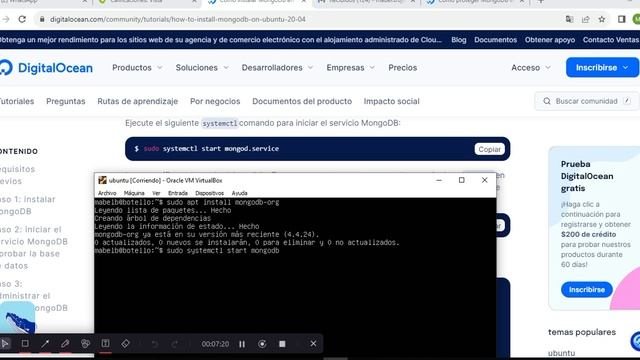Click the Buscar comunidad search field
Image resolution: width=640 pixels, height=360 pixels.
pos(586,101)
